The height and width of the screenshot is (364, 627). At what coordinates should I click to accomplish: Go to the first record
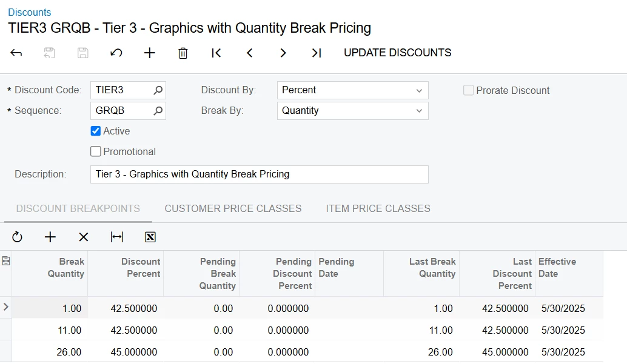tap(216, 53)
